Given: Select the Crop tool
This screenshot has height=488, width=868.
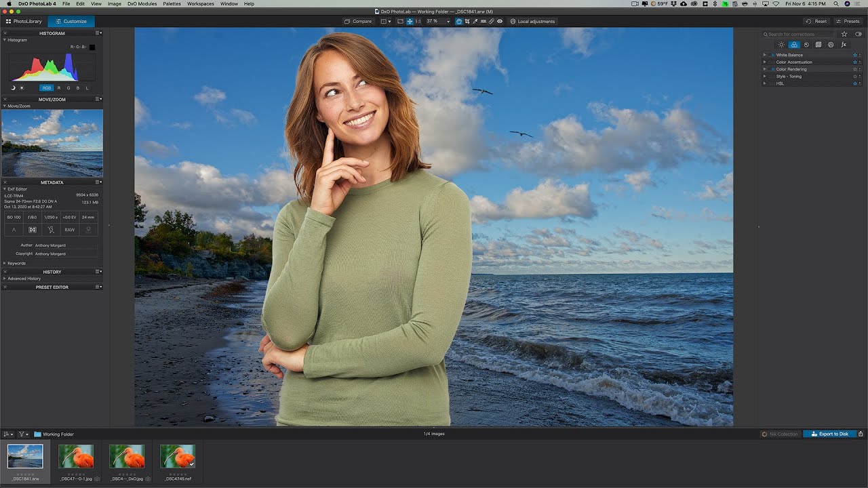Looking at the screenshot, I should point(467,21).
